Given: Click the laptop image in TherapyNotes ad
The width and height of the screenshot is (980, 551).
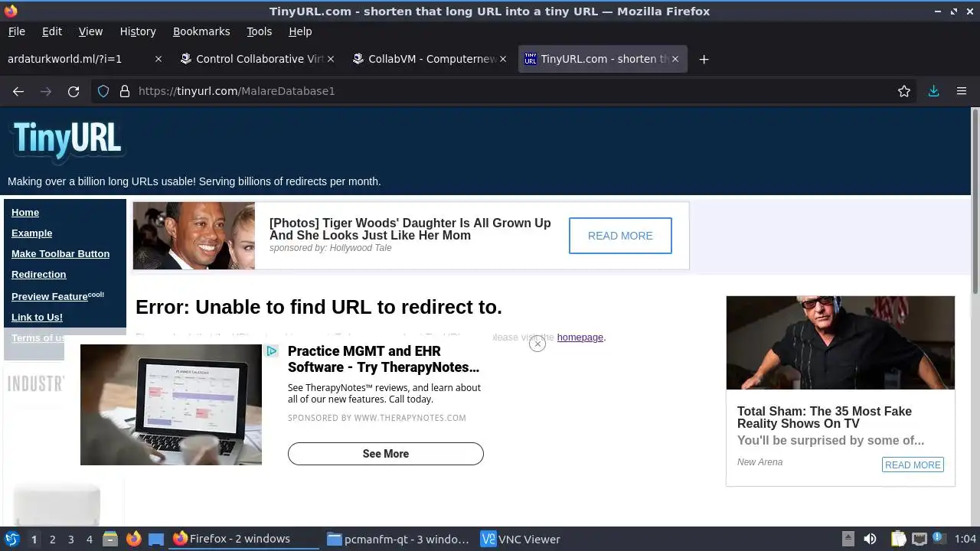Looking at the screenshot, I should [171, 405].
